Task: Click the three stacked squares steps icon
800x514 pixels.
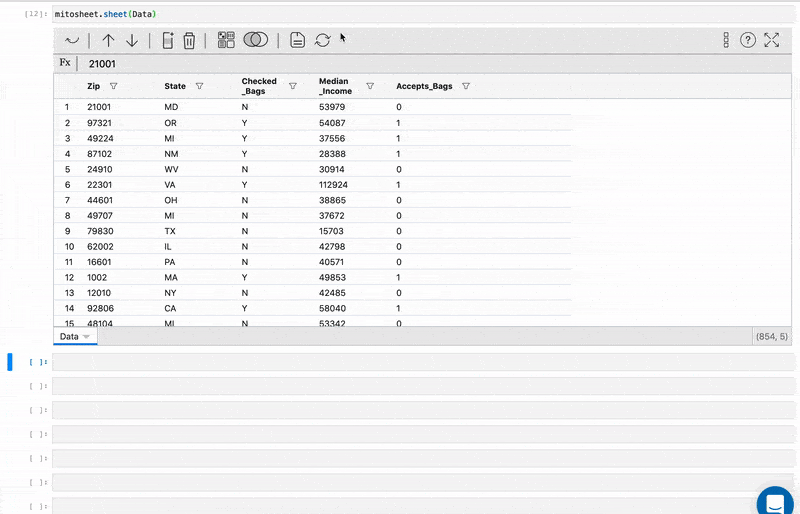Action: (x=726, y=40)
